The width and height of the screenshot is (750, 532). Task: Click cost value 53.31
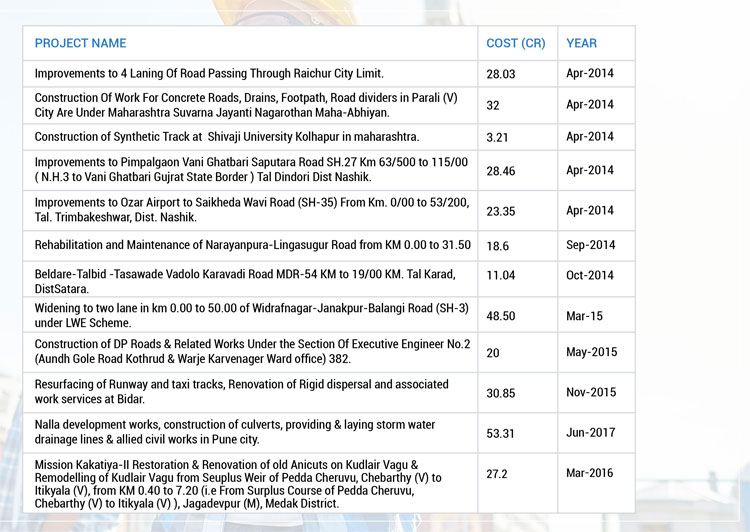pyautogui.click(x=500, y=433)
